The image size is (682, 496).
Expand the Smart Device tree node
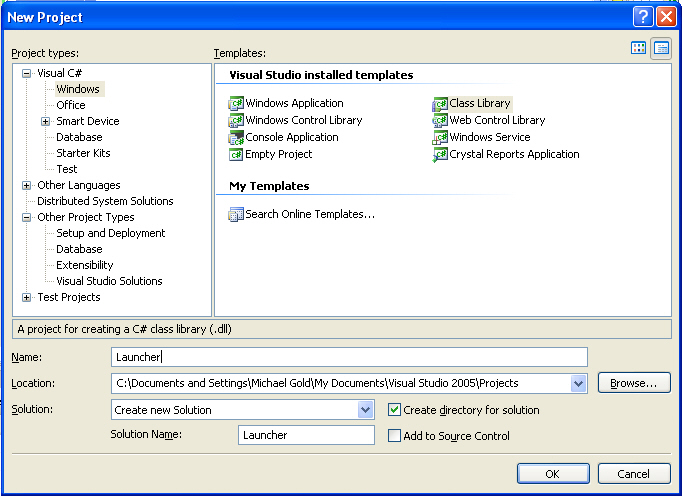(46, 121)
